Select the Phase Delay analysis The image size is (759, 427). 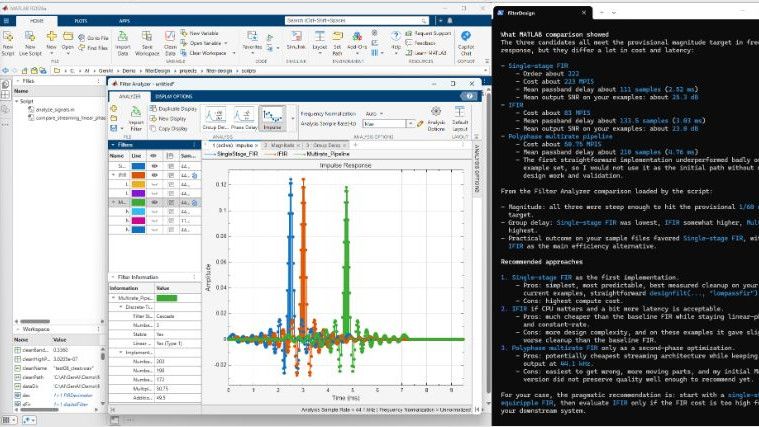244,119
